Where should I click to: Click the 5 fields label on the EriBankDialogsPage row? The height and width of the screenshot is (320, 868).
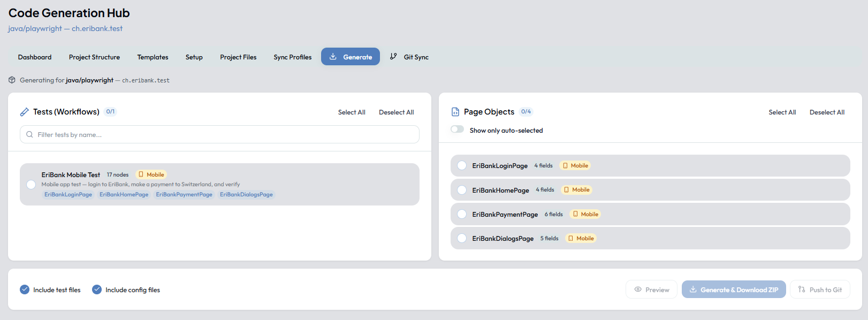[549, 239]
